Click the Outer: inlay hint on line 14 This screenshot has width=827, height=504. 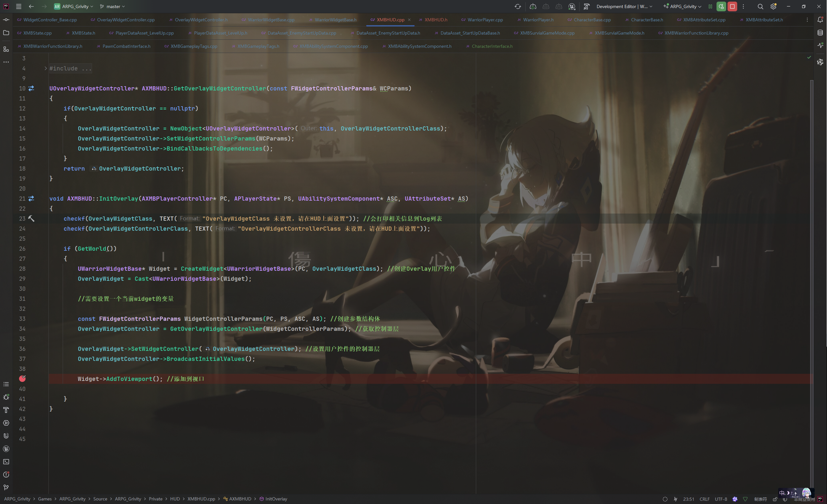pos(309,129)
